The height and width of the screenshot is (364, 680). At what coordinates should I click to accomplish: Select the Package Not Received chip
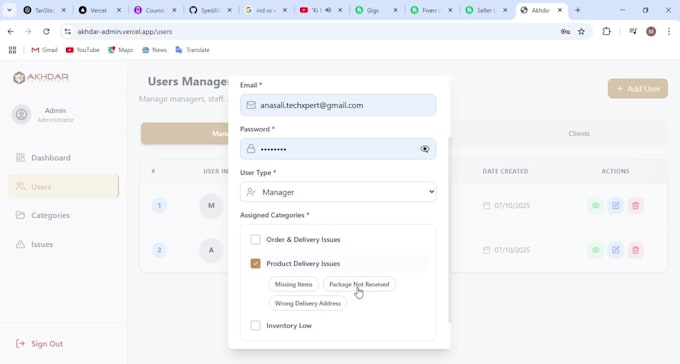click(359, 284)
